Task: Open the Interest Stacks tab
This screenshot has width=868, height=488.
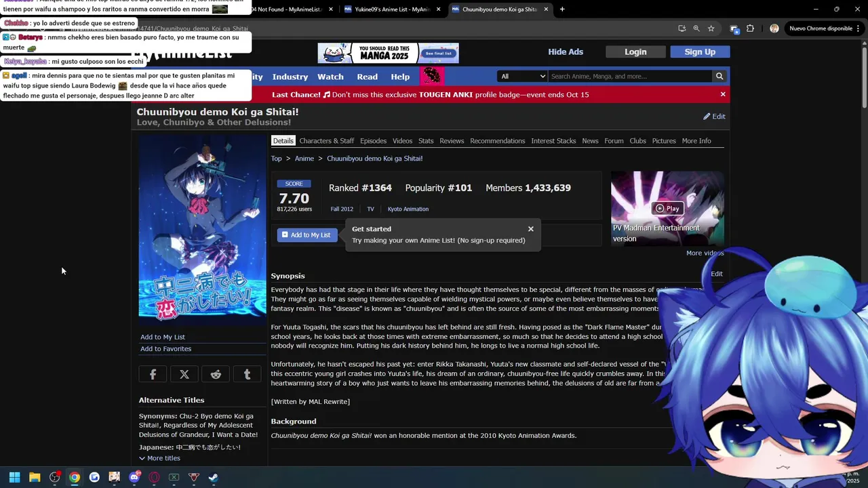Action: click(553, 141)
